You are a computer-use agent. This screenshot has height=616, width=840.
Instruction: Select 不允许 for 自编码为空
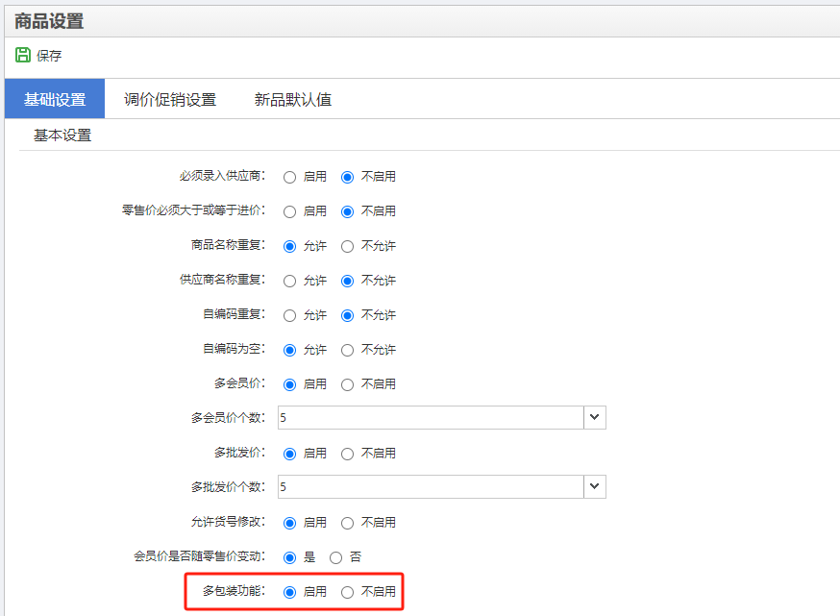(x=348, y=350)
